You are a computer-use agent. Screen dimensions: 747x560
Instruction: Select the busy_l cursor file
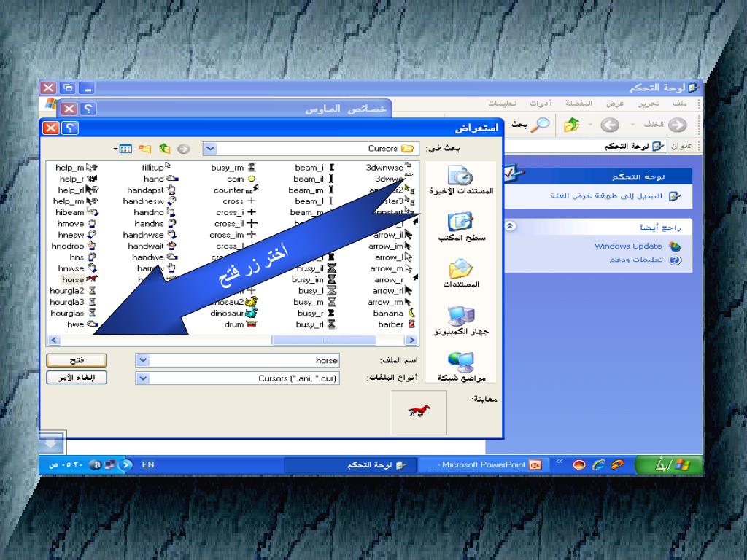[x=317, y=291]
